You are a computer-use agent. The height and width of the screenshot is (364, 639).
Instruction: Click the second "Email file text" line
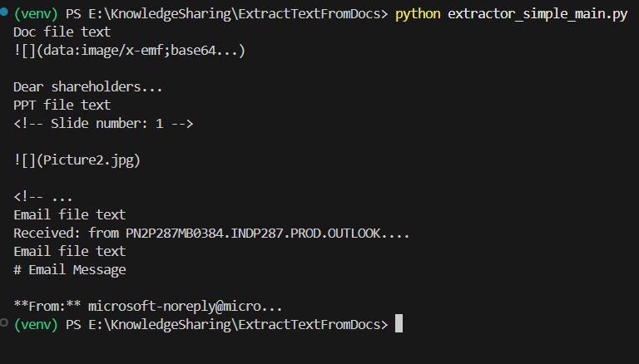69,251
